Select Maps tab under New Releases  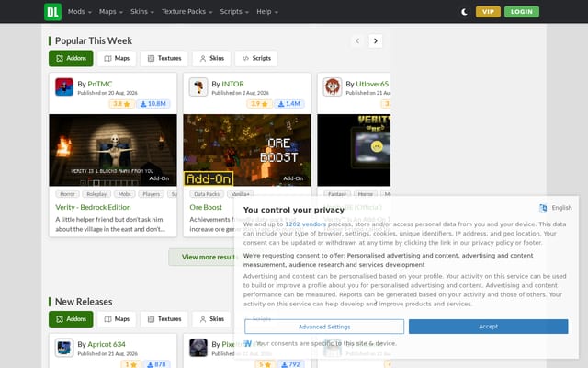pyautogui.click(x=117, y=319)
